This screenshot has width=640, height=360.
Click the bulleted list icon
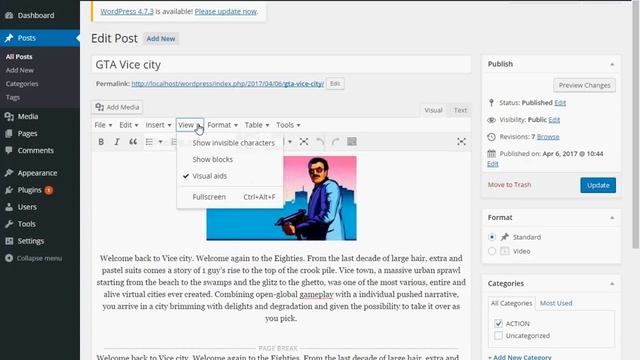pyautogui.click(x=149, y=142)
